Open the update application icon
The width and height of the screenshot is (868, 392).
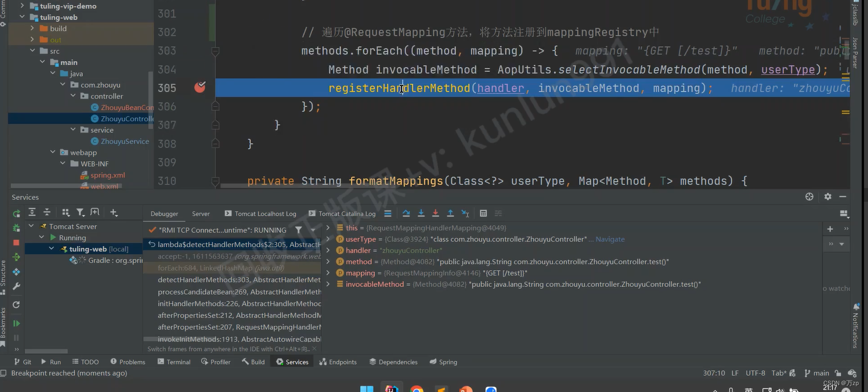pyautogui.click(x=17, y=272)
